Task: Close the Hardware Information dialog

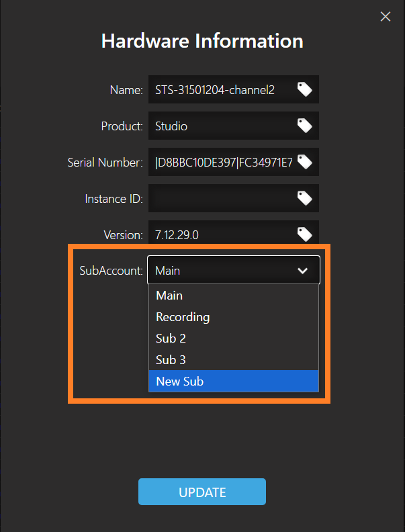Action: coord(386,16)
